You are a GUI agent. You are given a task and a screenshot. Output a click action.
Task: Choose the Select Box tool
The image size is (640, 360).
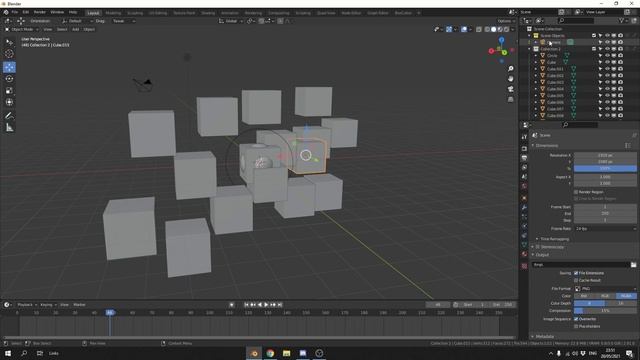(x=9, y=42)
